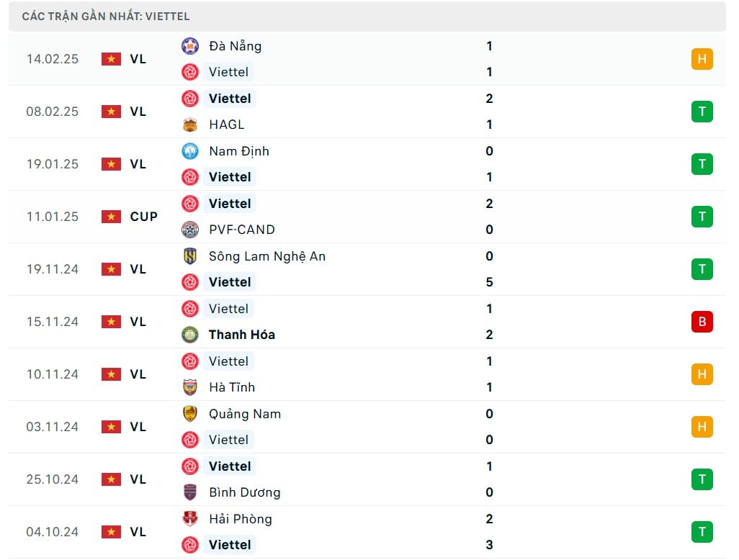Click green T badge for 08.02.25 match
This screenshot has width=739, height=560.
click(x=702, y=112)
